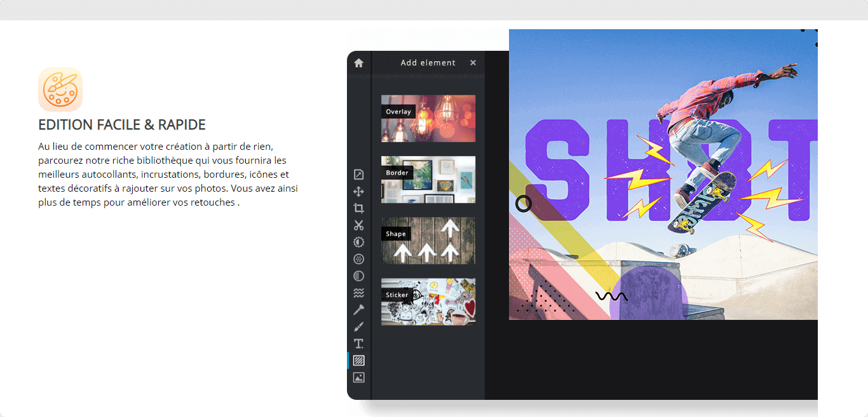
Task: Open the Overlay element category
Action: pos(428,119)
